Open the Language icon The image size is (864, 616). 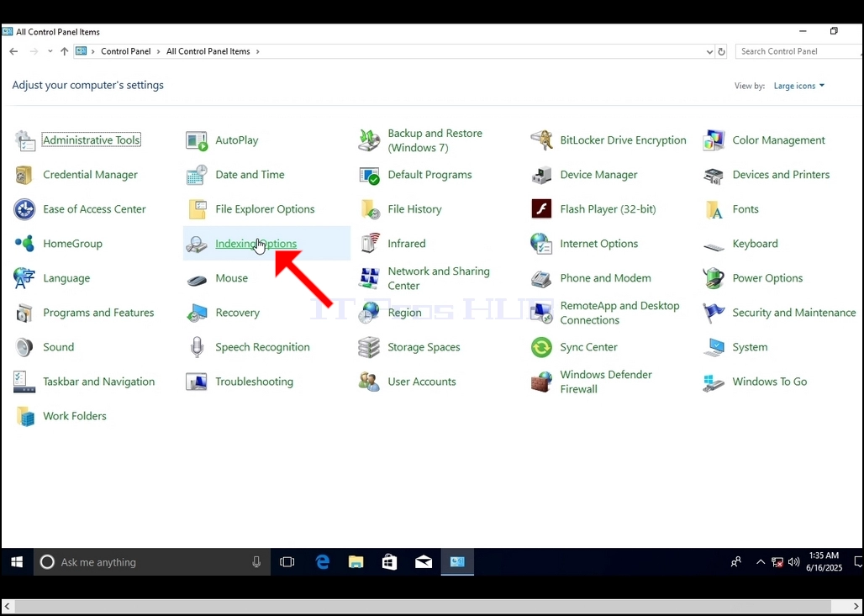click(24, 278)
